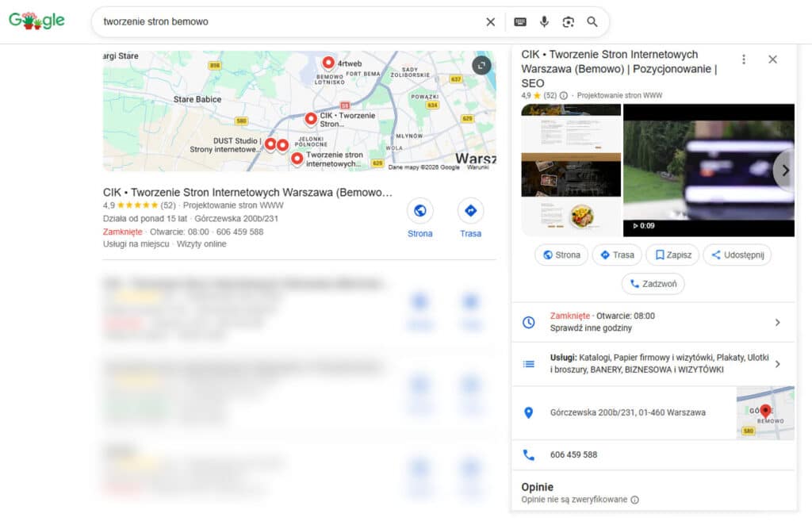Select the CIK Tworzenie Stron map pin
This screenshot has height=525, width=812.
click(x=311, y=119)
